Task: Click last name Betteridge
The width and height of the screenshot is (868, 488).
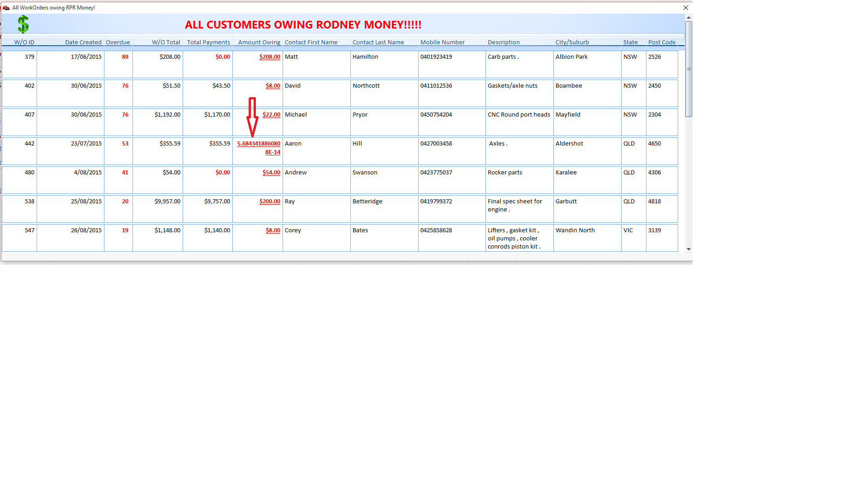Action: 367,202
